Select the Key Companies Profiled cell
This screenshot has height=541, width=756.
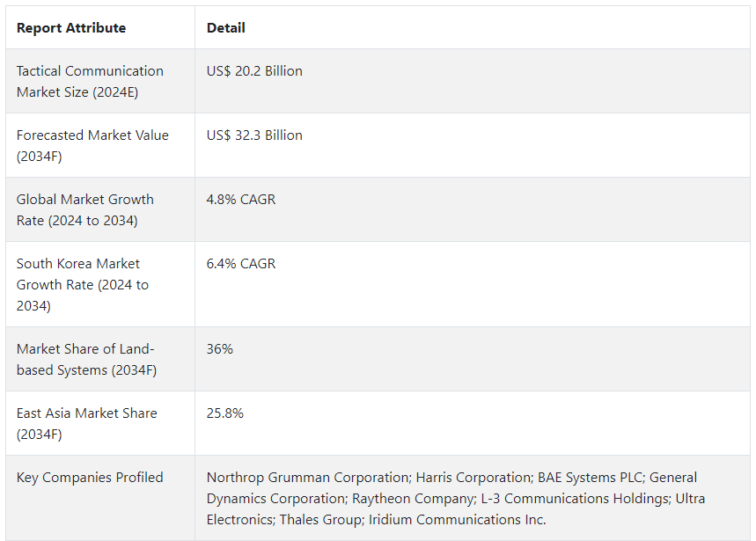point(90,478)
